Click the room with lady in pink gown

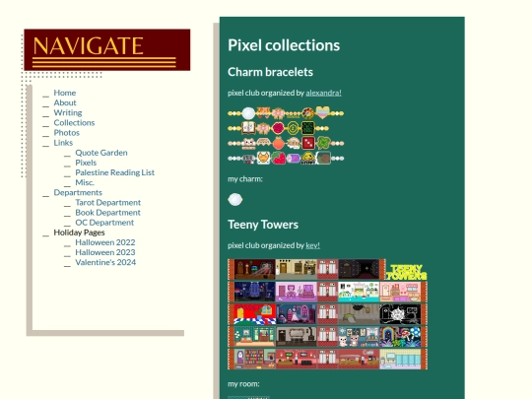click(297, 314)
